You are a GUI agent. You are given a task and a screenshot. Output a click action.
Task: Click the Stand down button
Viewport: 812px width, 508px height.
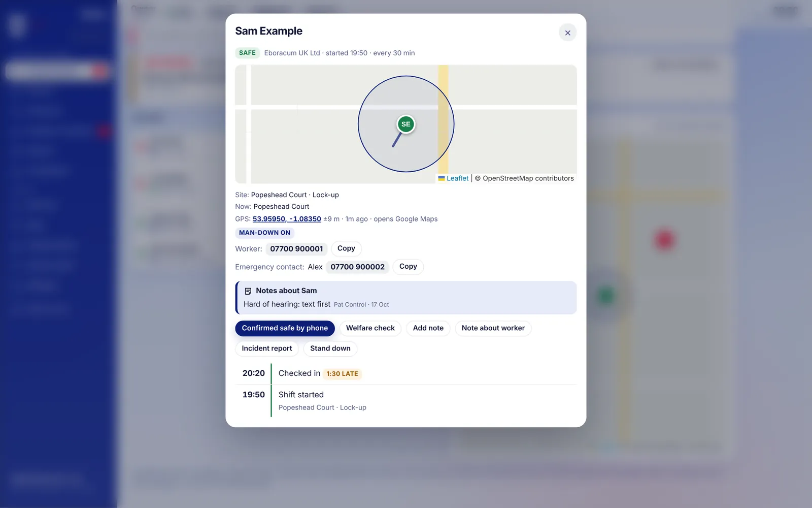click(x=330, y=348)
